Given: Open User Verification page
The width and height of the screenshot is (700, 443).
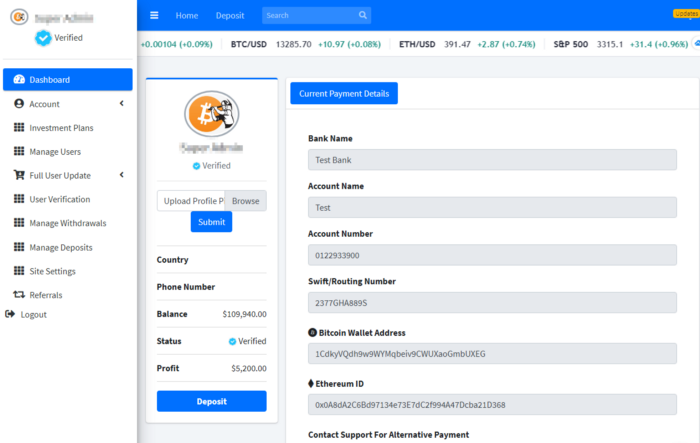Looking at the screenshot, I should 60,199.
